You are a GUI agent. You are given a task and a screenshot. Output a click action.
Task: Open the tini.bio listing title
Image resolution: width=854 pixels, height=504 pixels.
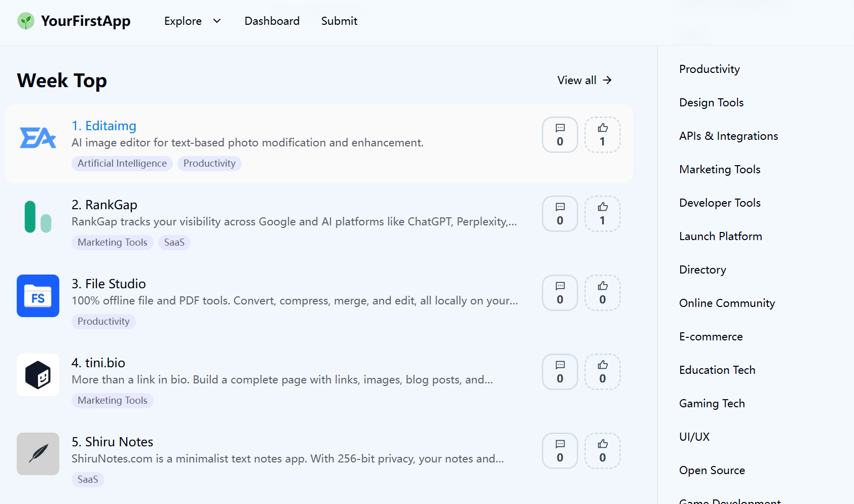[98, 363]
